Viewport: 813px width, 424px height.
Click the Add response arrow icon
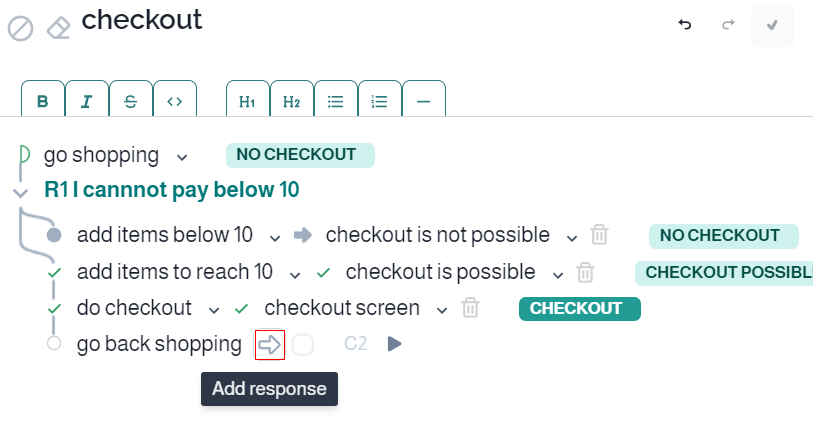[270, 345]
